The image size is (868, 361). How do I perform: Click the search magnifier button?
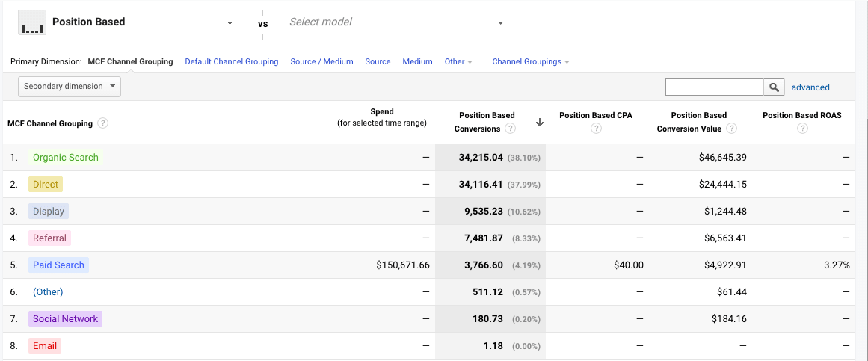[775, 87]
